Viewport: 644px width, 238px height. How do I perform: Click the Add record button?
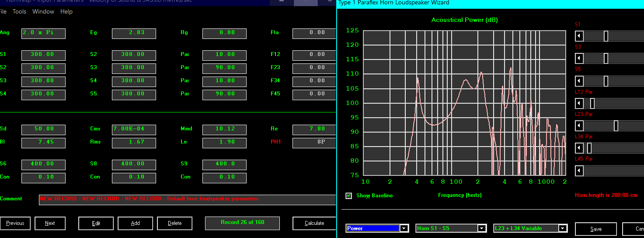(136, 223)
